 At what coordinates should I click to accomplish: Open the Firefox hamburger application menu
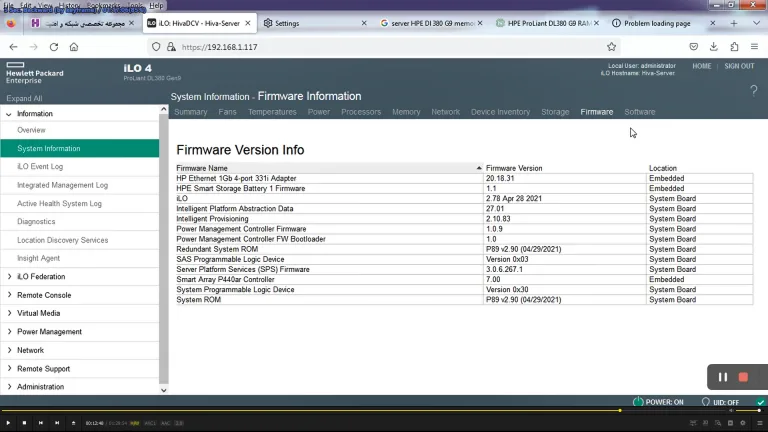[x=754, y=47]
